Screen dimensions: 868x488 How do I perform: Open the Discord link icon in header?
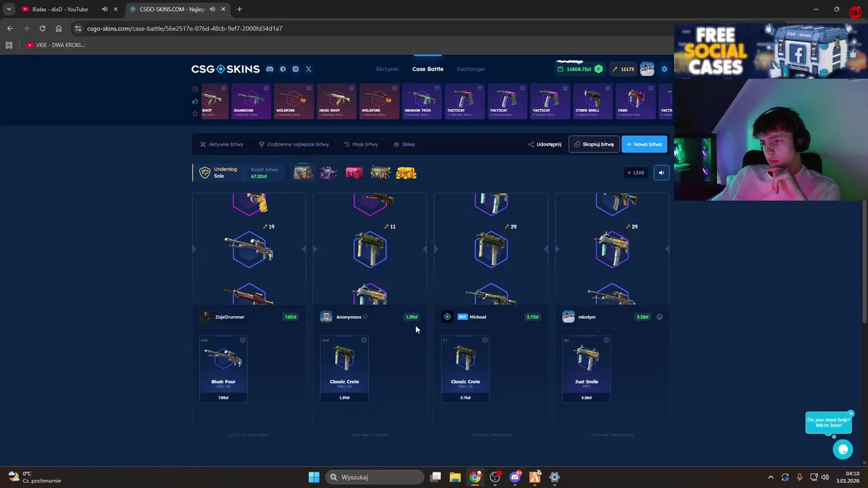click(x=270, y=69)
